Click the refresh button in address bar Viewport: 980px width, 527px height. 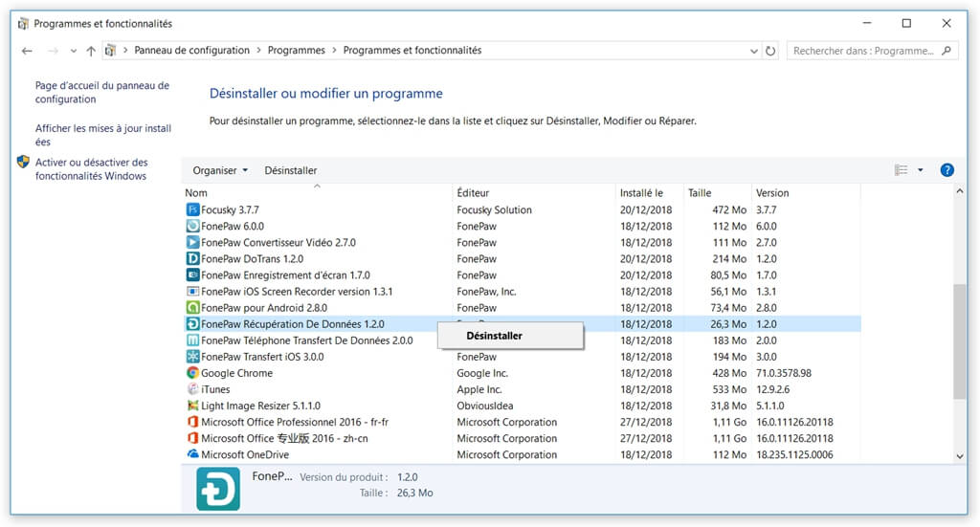770,51
